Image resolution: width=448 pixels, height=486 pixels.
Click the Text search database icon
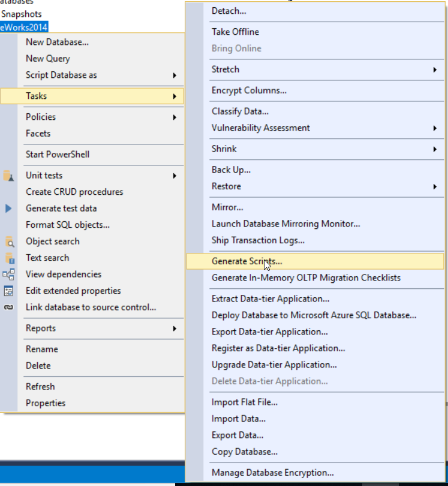click(10, 258)
